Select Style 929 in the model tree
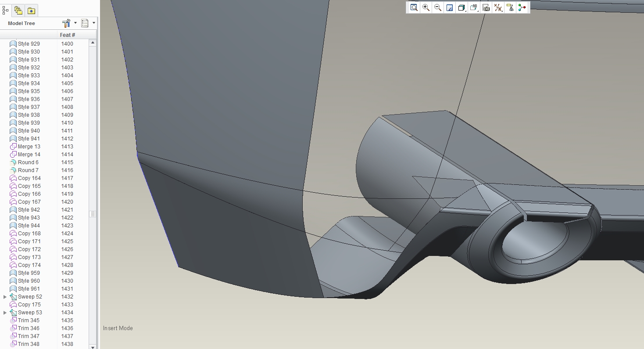 pos(29,44)
